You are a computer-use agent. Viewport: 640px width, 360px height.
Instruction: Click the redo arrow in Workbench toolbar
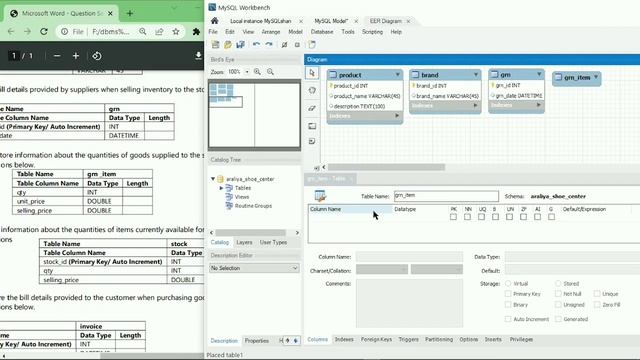click(x=269, y=44)
